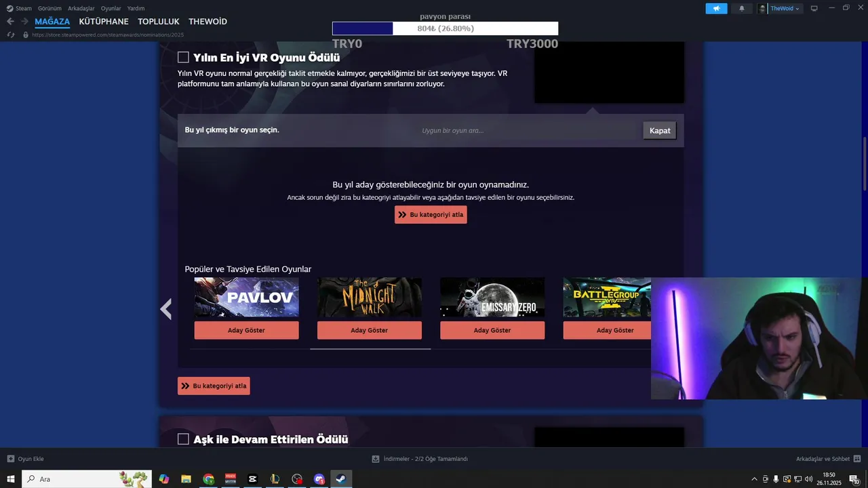Image resolution: width=868 pixels, height=488 pixels.
Task: Open the Windows notification center
Action: 854,479
